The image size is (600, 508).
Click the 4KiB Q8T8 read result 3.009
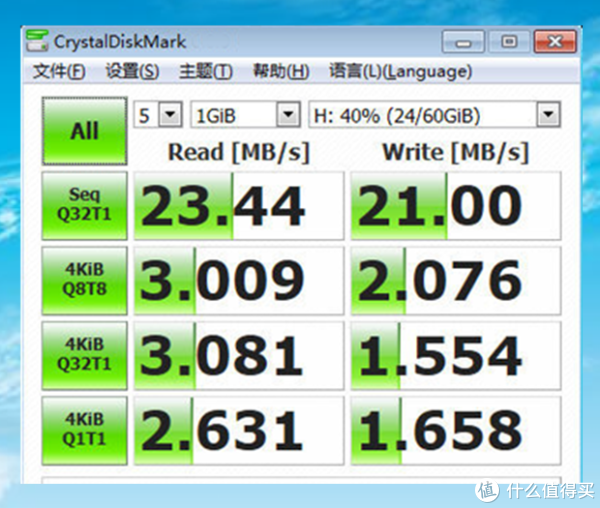pos(239,281)
